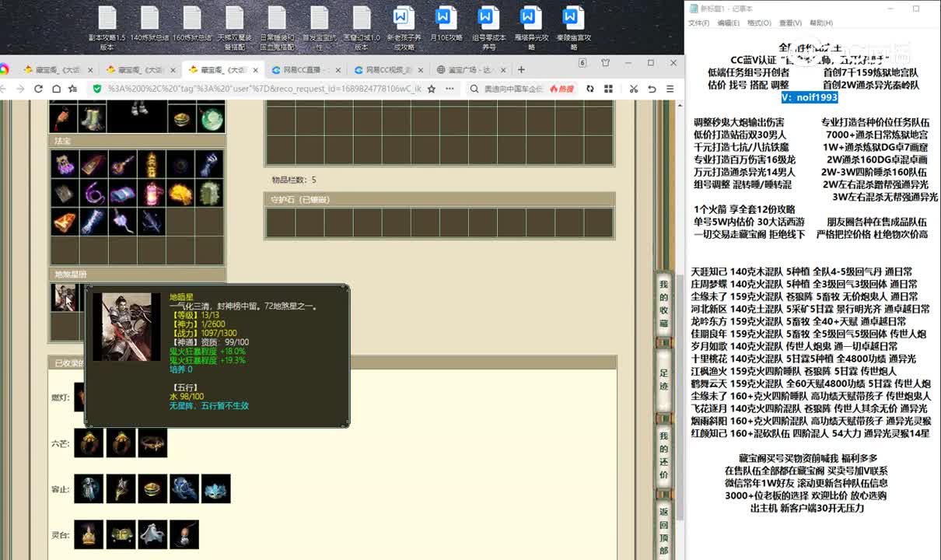The height and width of the screenshot is (560, 941).
Task: Open the 月10E攻略 Word document
Action: [x=446, y=24]
